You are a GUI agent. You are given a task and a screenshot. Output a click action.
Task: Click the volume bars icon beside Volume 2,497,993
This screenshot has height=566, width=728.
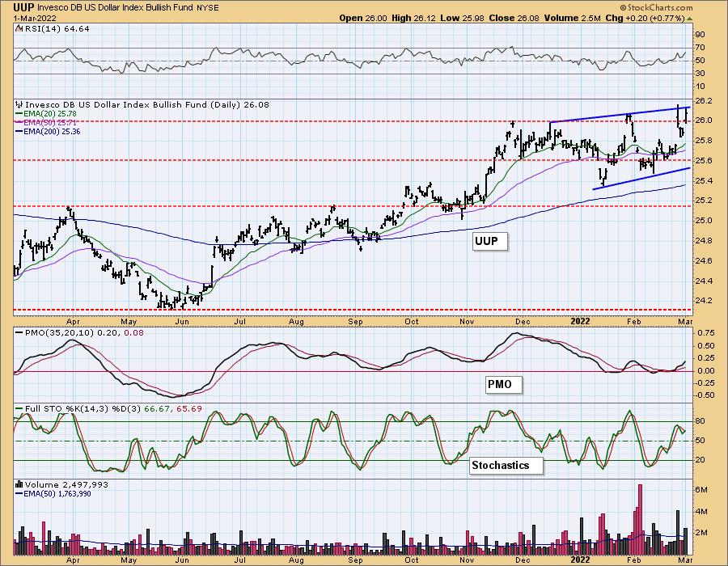[19, 485]
